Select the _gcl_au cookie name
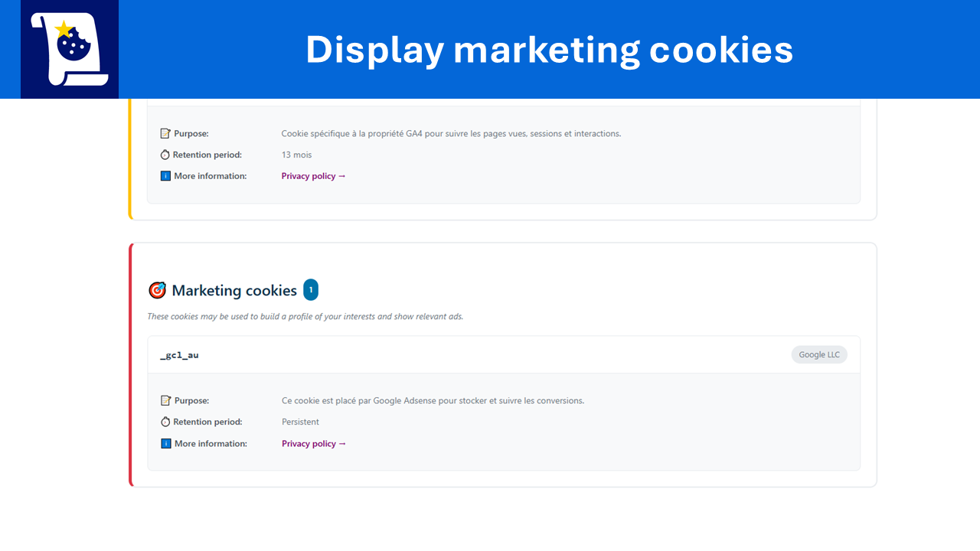 tap(179, 355)
